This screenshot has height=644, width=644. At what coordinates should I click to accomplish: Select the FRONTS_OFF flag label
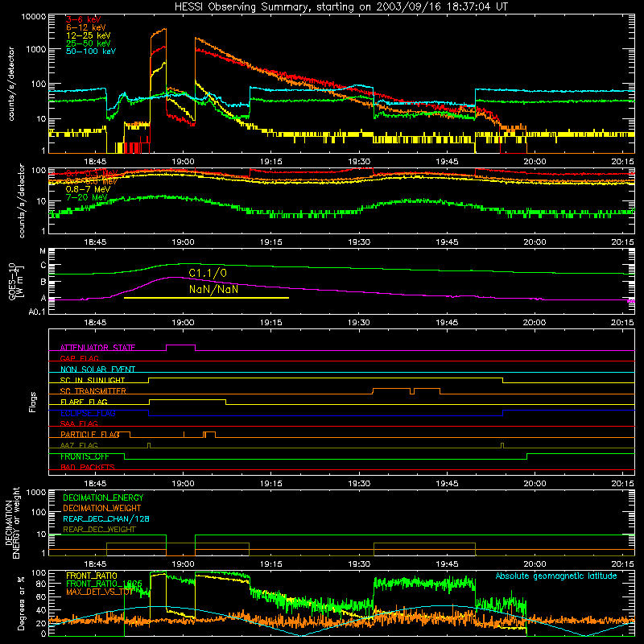point(85,456)
